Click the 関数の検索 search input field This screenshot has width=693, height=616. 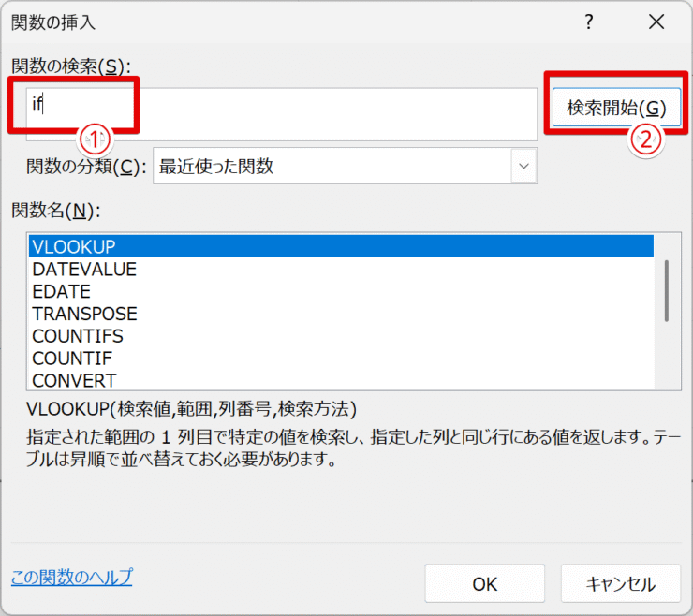[282, 114]
